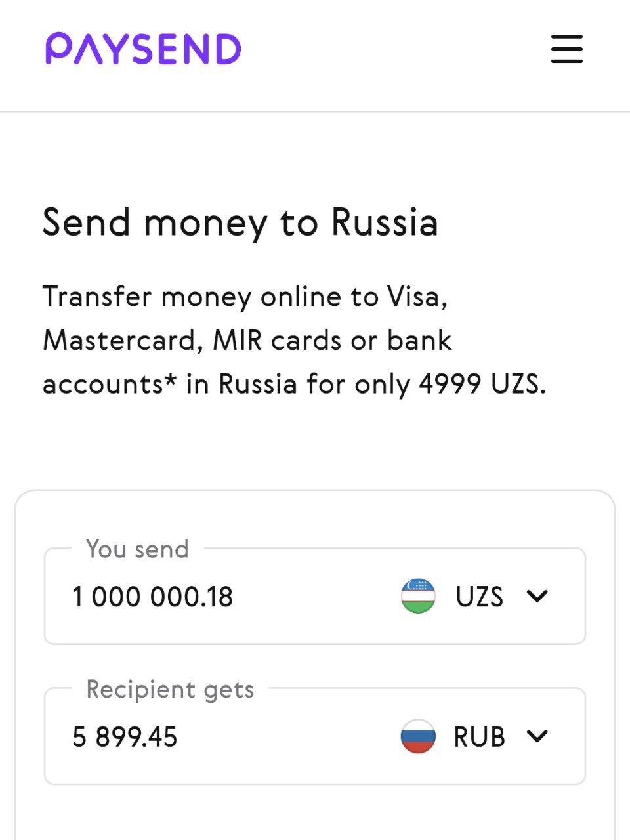Focus the 1 000 000.18 send amount
This screenshot has height=840, width=630.
point(153,597)
